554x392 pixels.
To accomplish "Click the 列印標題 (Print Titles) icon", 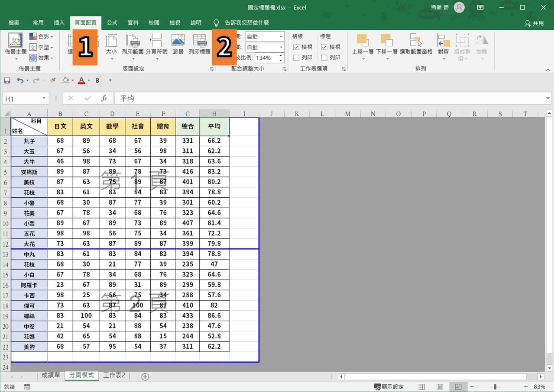I will pyautogui.click(x=199, y=47).
